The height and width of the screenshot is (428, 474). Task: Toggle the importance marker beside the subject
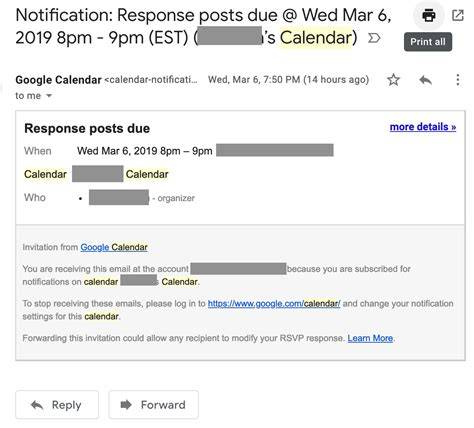click(x=374, y=38)
